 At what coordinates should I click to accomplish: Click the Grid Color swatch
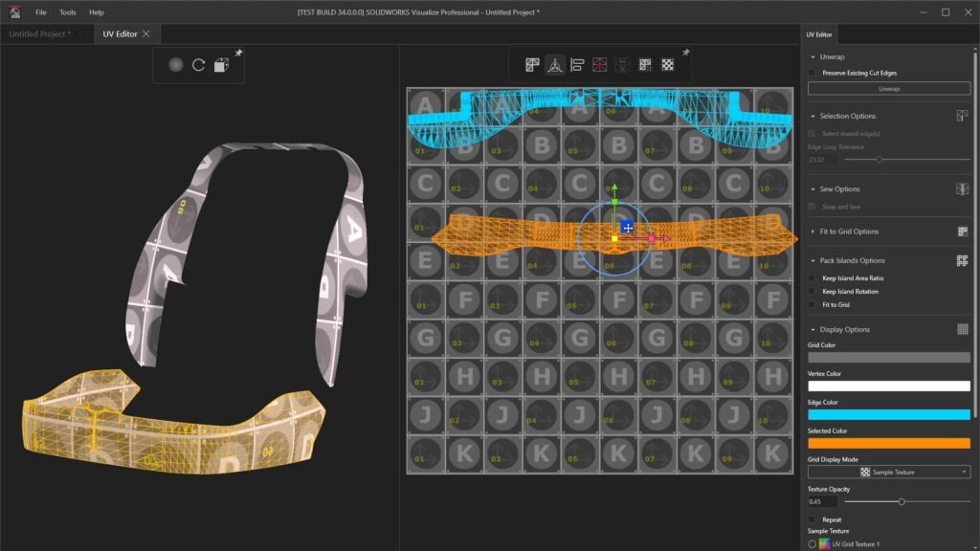889,358
